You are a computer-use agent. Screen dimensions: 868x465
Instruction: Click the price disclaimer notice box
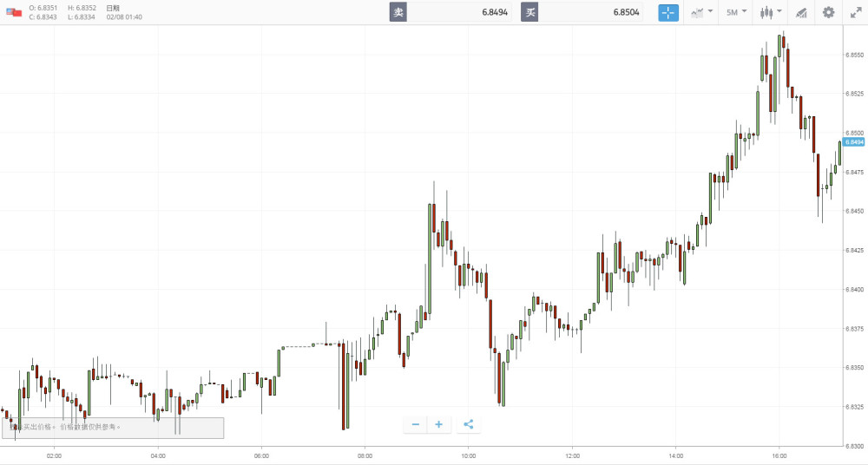click(113, 427)
